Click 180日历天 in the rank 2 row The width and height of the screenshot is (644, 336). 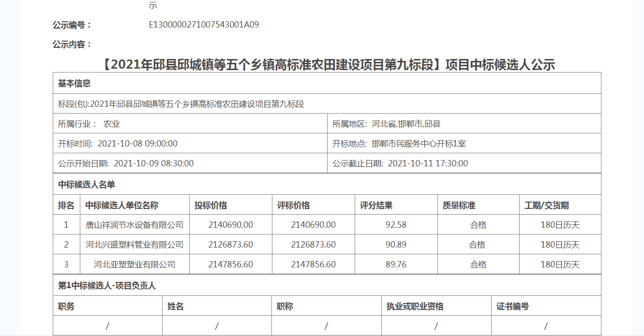(560, 245)
